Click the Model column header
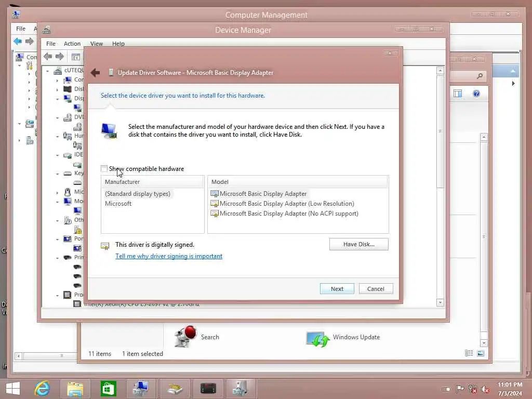Screen dimensions: 532x399 pyautogui.click(x=298, y=182)
